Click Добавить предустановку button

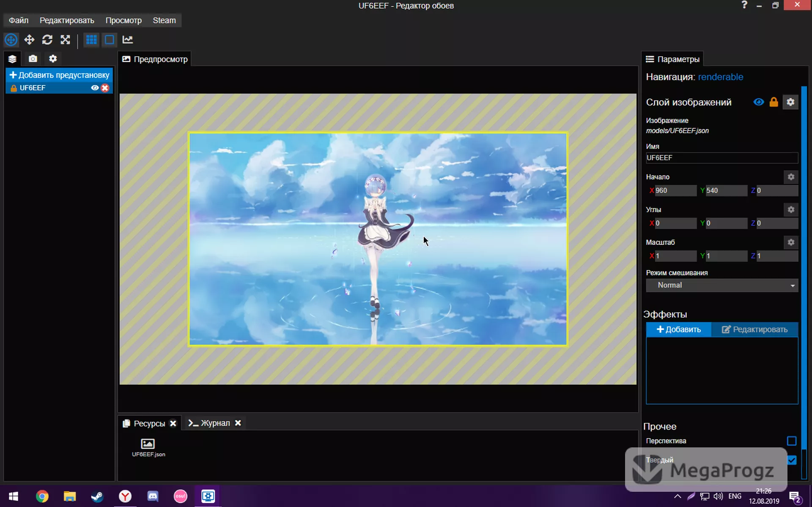[x=59, y=75]
